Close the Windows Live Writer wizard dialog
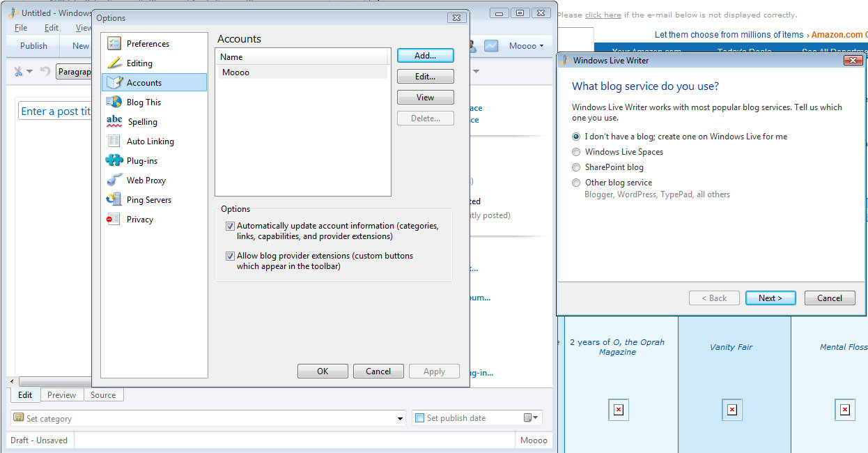 (x=853, y=61)
